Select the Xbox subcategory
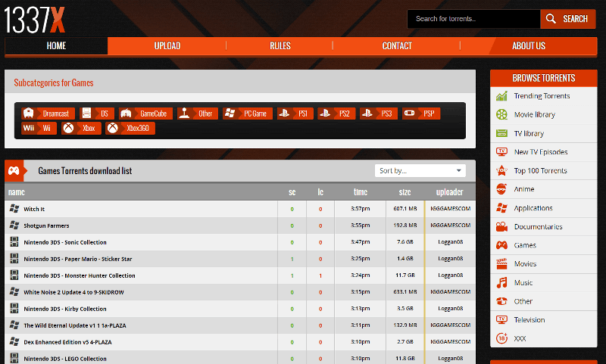606x364 pixels. [x=81, y=128]
